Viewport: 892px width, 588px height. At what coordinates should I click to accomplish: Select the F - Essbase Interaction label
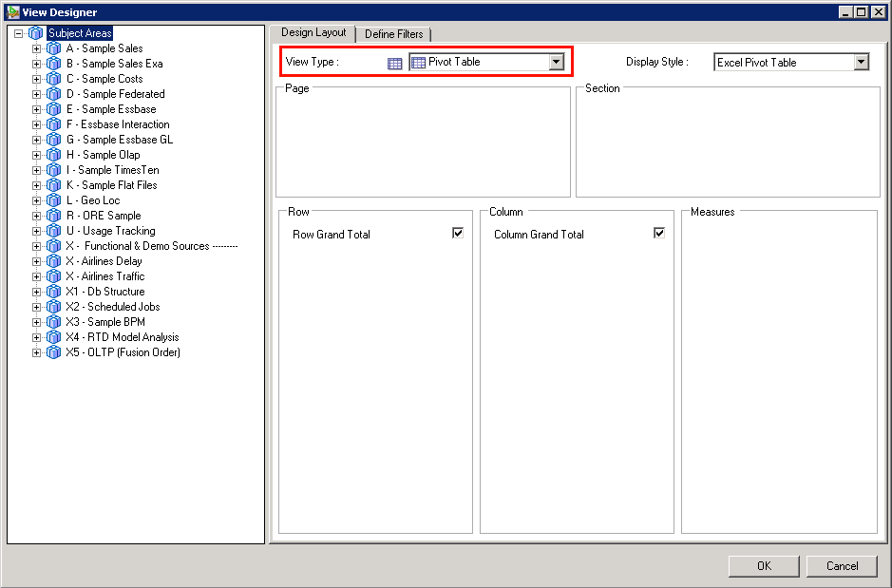(x=118, y=124)
